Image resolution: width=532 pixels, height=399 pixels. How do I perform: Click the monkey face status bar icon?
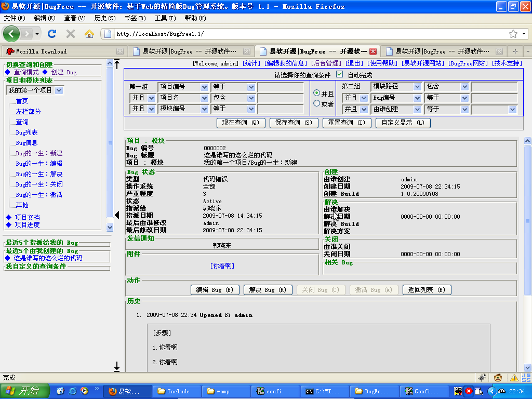pyautogui.click(x=498, y=377)
